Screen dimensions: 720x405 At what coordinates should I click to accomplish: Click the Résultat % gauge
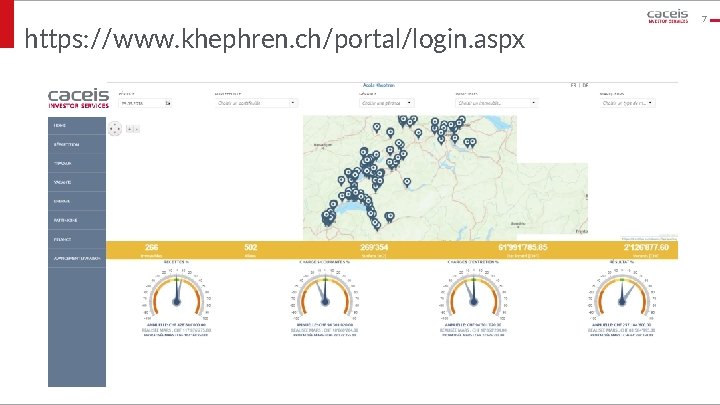[622, 294]
